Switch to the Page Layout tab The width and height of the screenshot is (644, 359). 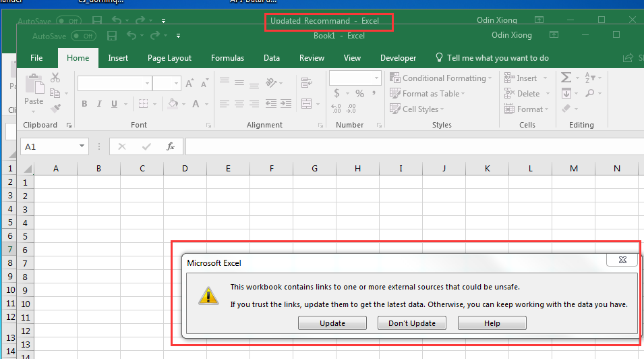pyautogui.click(x=169, y=58)
